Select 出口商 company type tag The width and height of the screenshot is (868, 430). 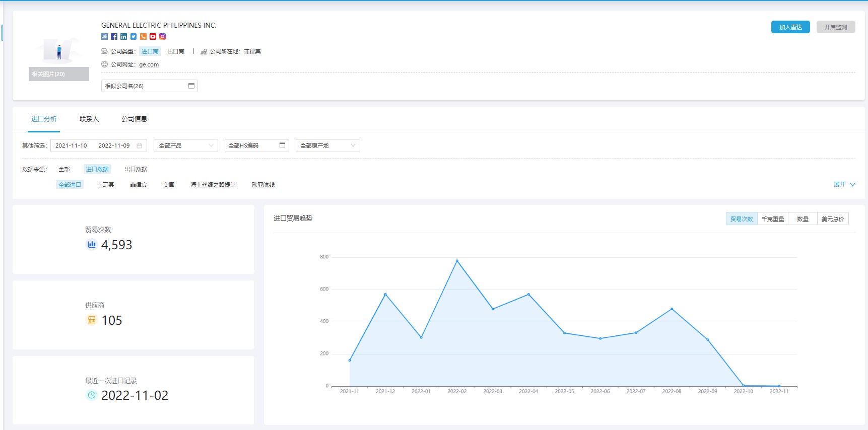[x=176, y=51]
